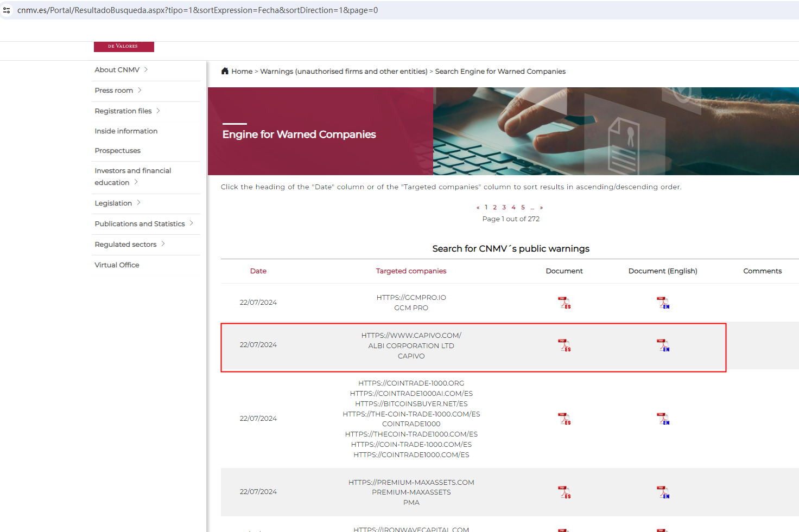Select HTTPS://COINTRADE-1000.ORG text
The height and width of the screenshot is (532, 799).
pyautogui.click(x=411, y=383)
